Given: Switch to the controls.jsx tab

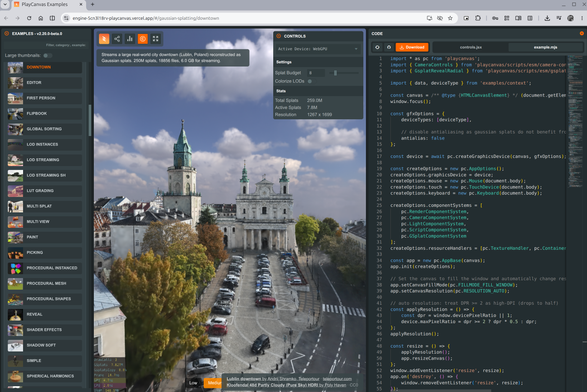Looking at the screenshot, I should [471, 47].
